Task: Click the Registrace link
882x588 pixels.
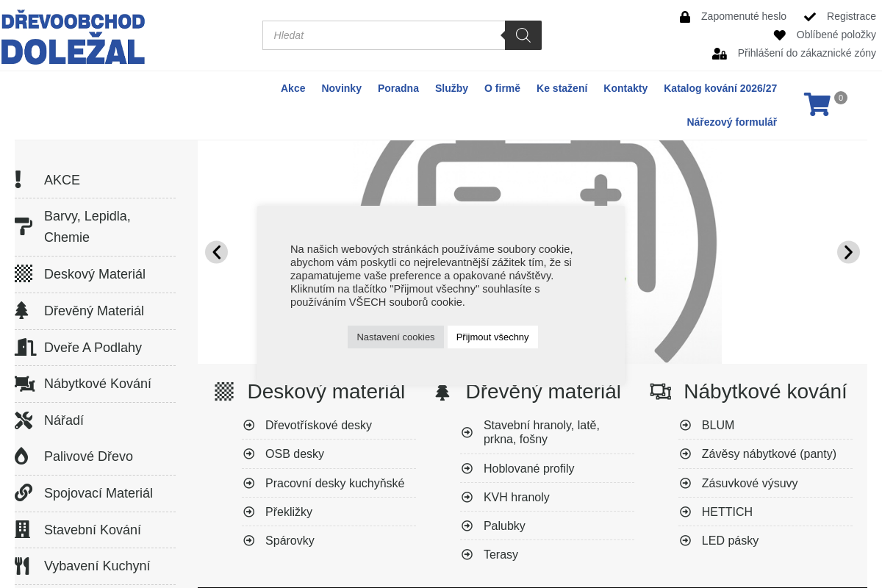Action: pyautogui.click(x=851, y=16)
